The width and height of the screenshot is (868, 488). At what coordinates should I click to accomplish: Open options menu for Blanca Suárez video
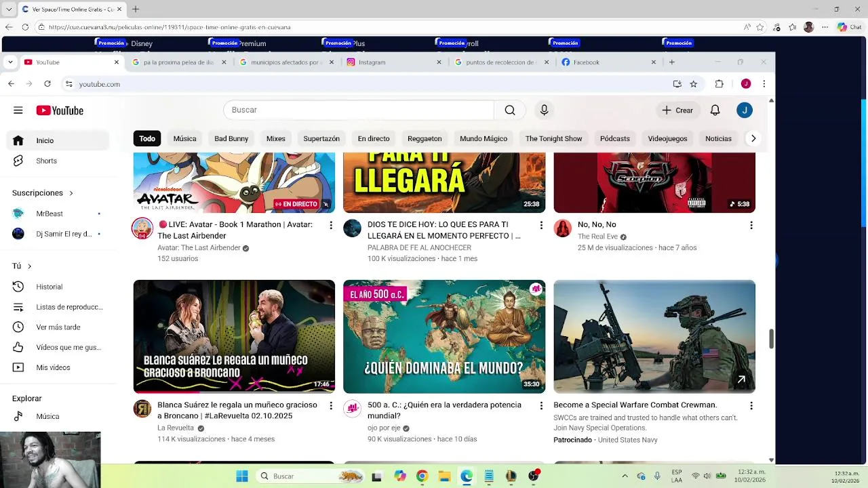coord(331,405)
